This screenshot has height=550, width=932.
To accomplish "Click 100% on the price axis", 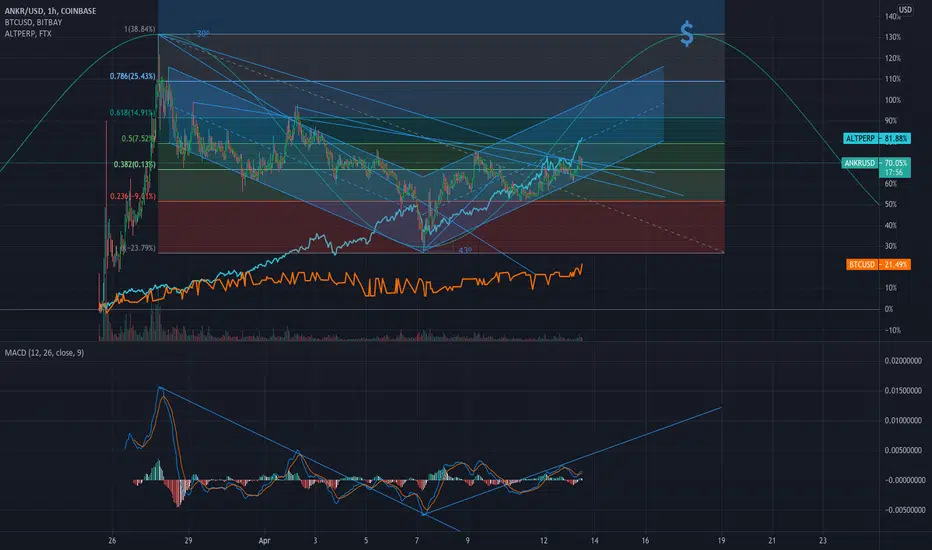I will coord(893,100).
